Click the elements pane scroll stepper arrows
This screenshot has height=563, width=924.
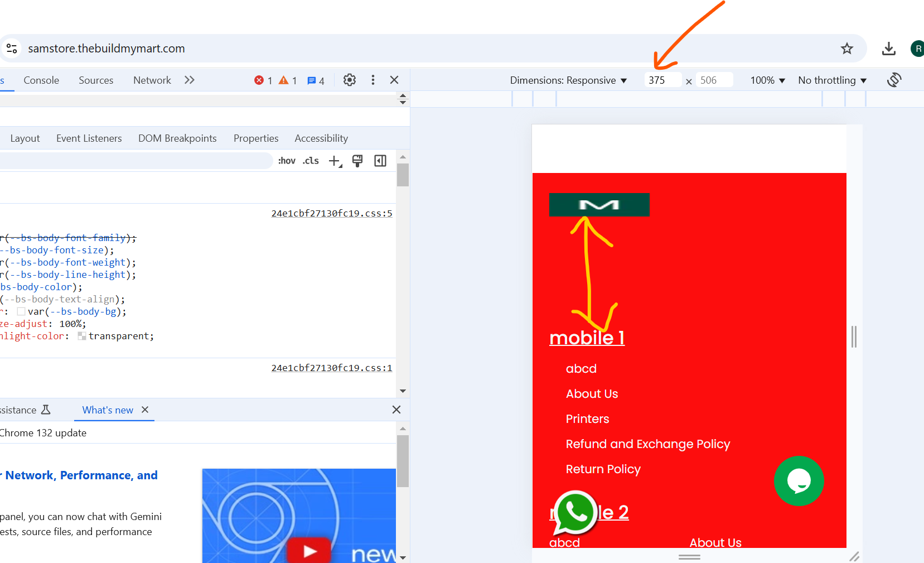click(x=403, y=99)
